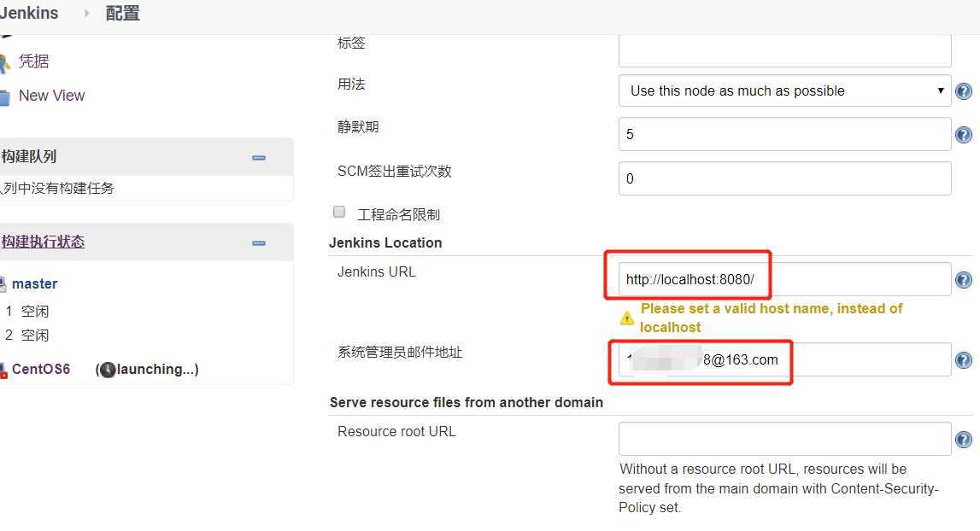980x531 pixels.
Task: Open help for the 用法 usage dropdown
Action: [x=964, y=91]
